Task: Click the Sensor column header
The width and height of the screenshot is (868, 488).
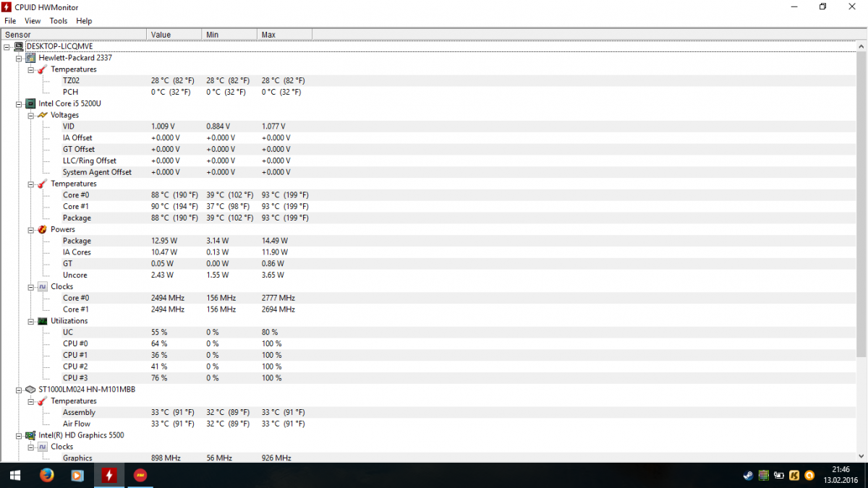Action: point(74,35)
